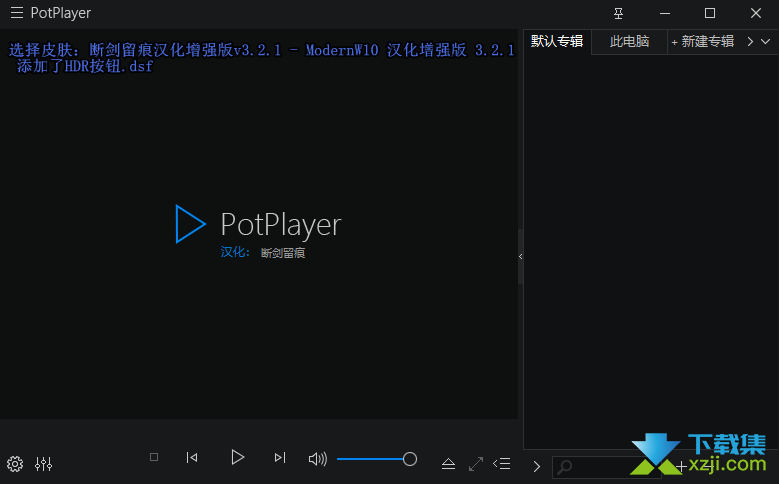Skip to the previous track

coord(192,457)
